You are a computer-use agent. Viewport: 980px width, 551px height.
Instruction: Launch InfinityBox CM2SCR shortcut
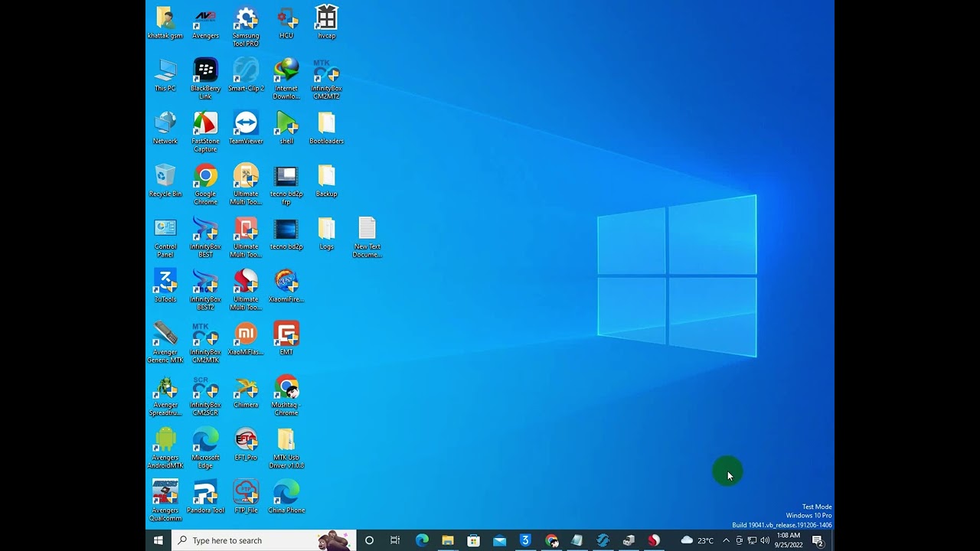tap(205, 396)
